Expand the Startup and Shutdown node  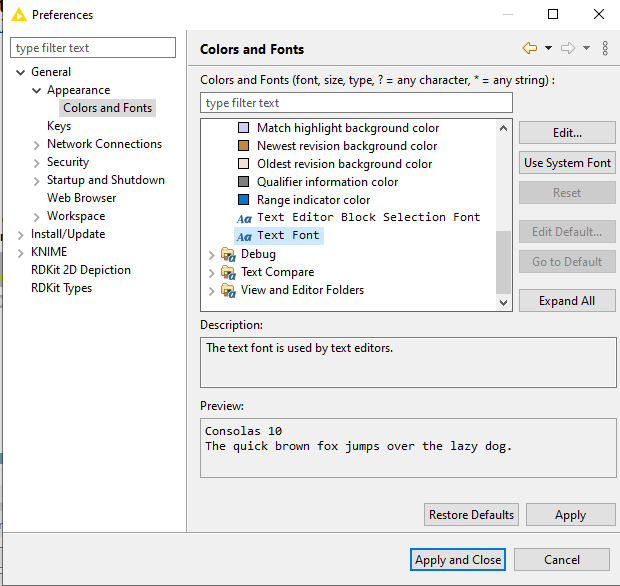coord(36,181)
